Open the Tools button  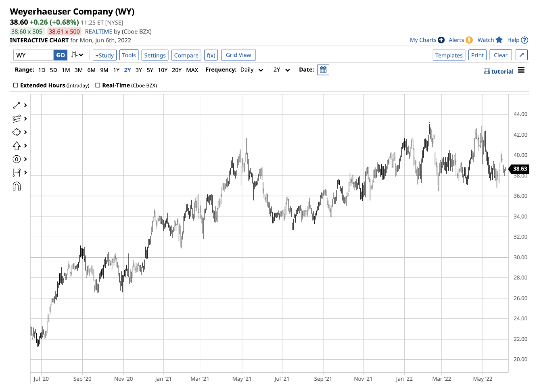[129, 55]
